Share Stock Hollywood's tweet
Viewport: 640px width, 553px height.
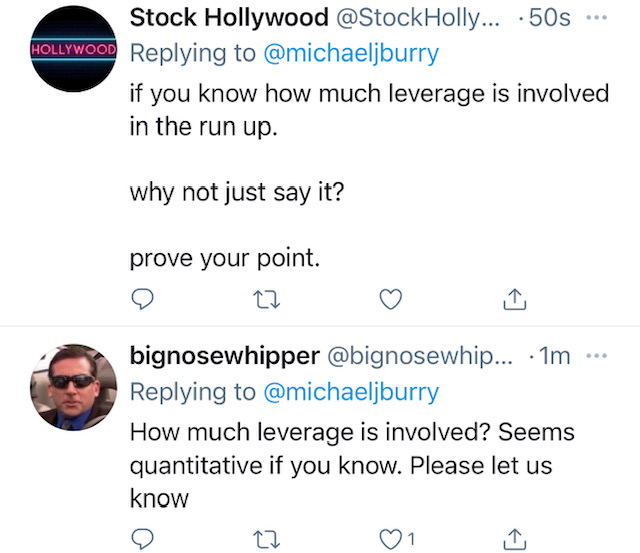tap(515, 298)
